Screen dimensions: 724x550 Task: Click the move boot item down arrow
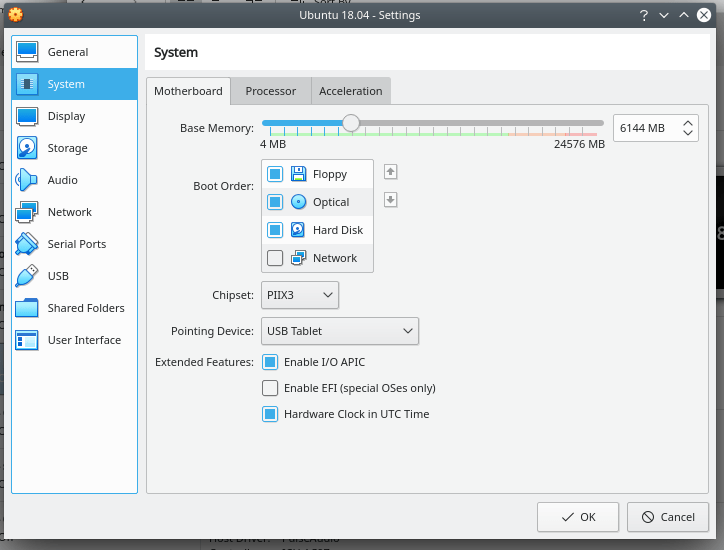coord(391,200)
